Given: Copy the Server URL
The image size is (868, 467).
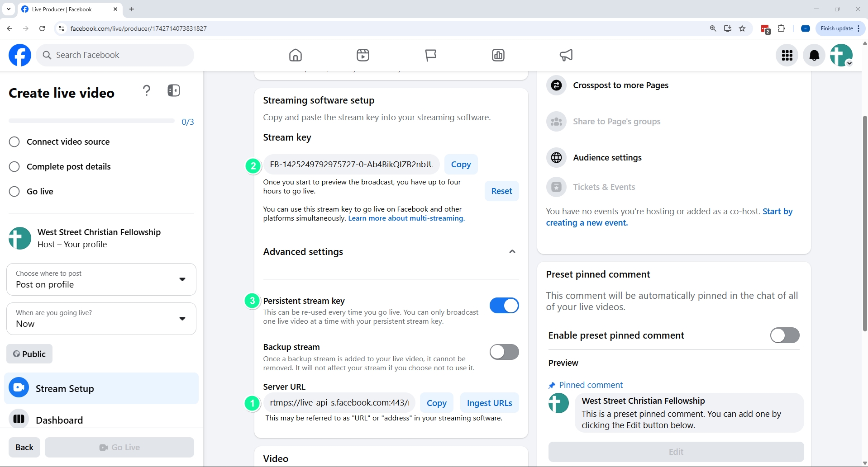Looking at the screenshot, I should [436, 403].
